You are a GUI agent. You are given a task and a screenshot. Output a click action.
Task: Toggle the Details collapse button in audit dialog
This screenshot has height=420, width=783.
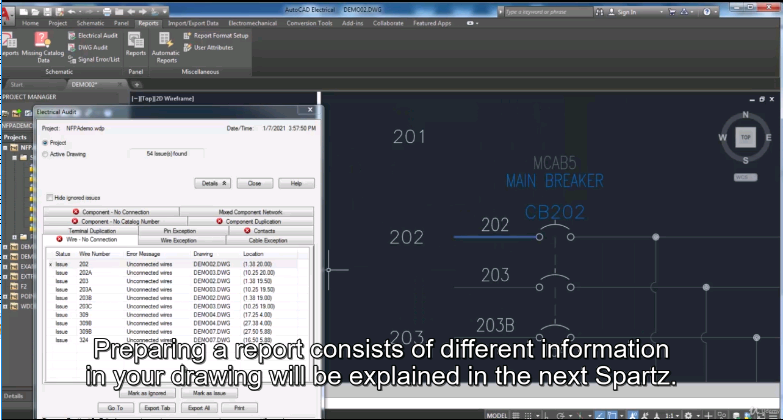coord(213,183)
